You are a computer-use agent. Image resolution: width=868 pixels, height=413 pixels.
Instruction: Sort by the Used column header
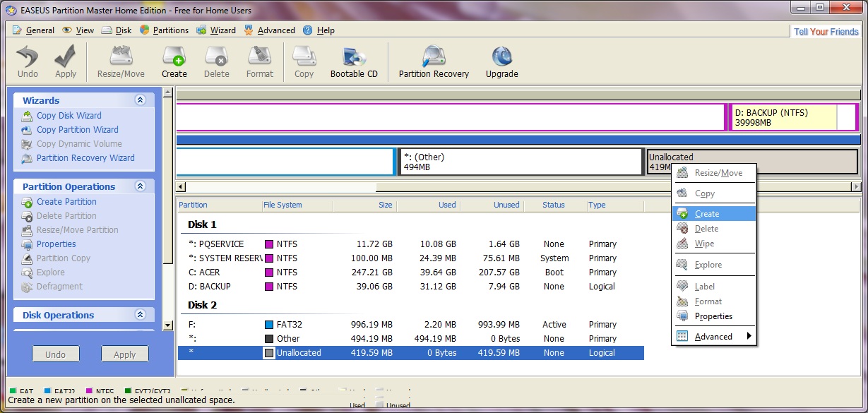click(428, 205)
